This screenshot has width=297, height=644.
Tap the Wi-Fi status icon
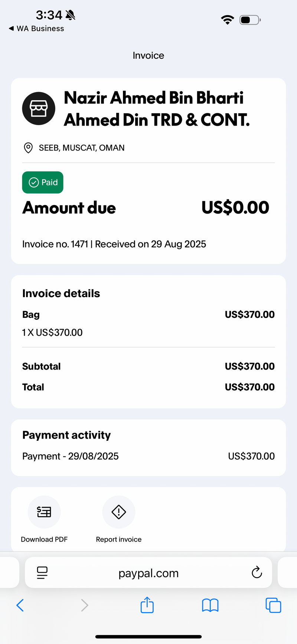pyautogui.click(x=227, y=19)
